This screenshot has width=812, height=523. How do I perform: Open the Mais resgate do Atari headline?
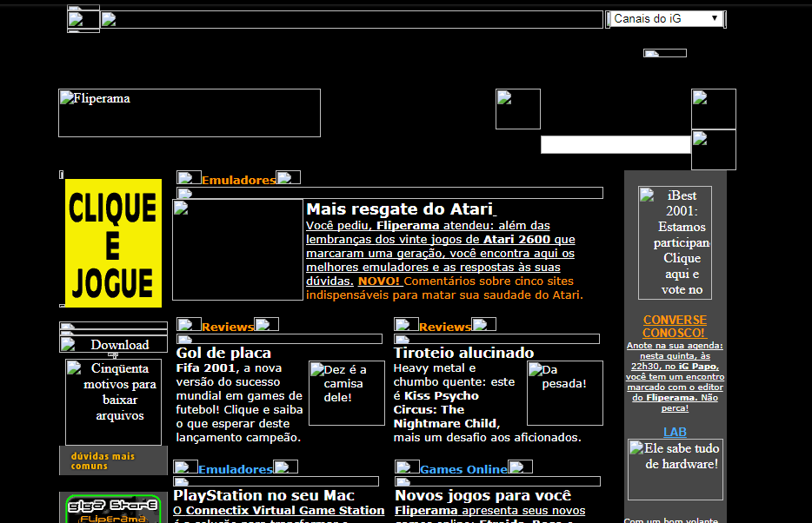tap(401, 209)
